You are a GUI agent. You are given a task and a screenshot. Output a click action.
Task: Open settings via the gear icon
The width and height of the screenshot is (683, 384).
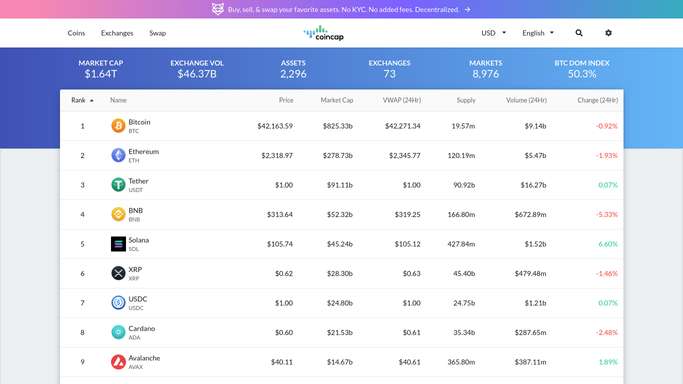[x=609, y=33]
